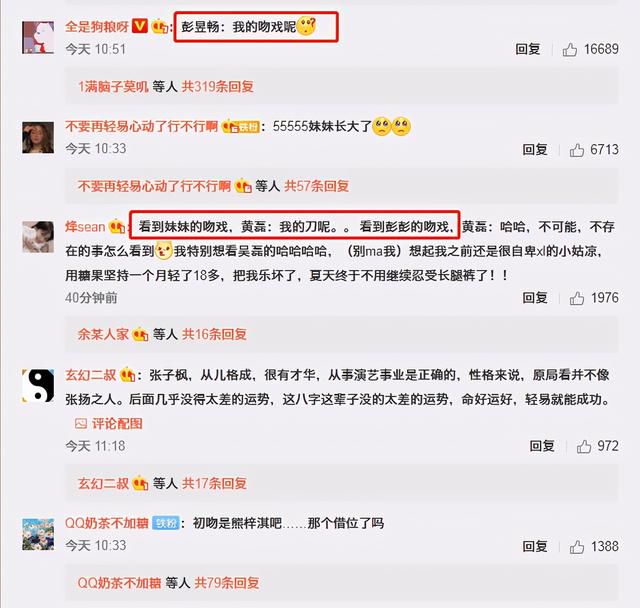The image size is (640, 608).
Task: Open user profile 烨sean
Action: (x=85, y=226)
